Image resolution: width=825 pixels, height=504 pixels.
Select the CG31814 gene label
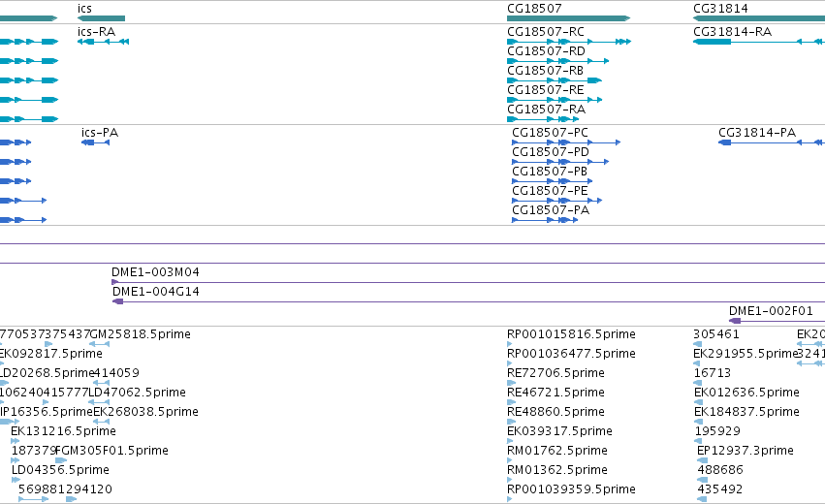click(720, 9)
